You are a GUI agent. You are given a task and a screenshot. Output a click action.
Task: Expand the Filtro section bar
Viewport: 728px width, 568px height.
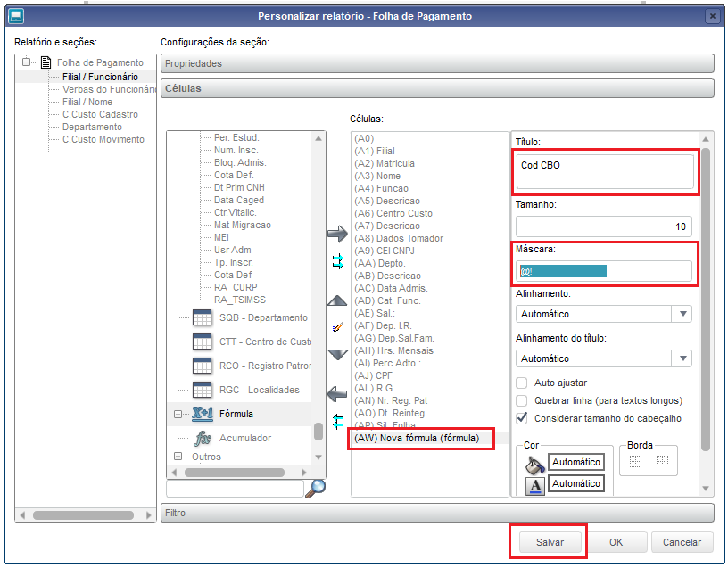coord(437,514)
